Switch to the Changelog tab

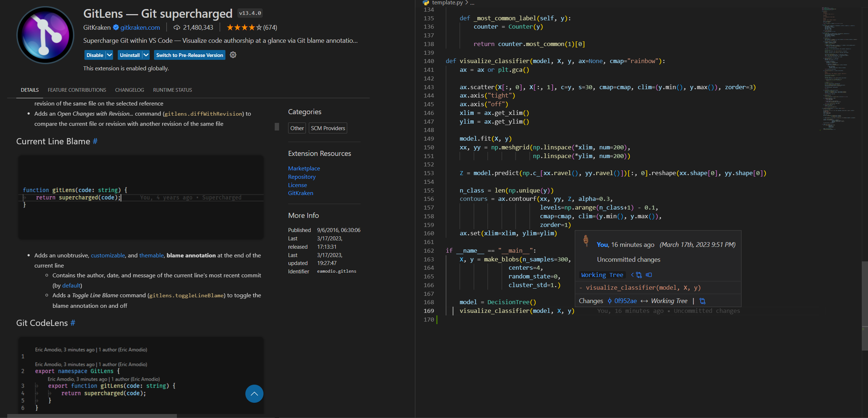click(x=129, y=90)
